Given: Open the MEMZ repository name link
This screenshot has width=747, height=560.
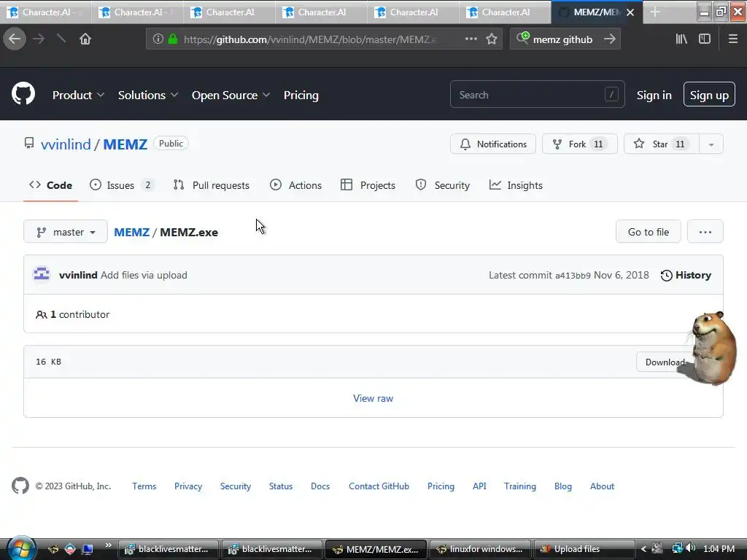Looking at the screenshot, I should (x=125, y=144).
